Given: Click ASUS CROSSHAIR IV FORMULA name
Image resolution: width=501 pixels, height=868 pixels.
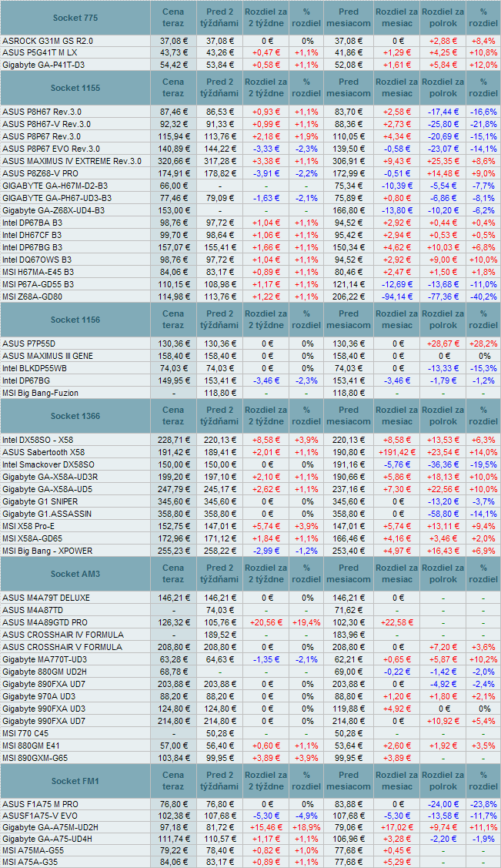Looking at the screenshot, I should 63,635.
